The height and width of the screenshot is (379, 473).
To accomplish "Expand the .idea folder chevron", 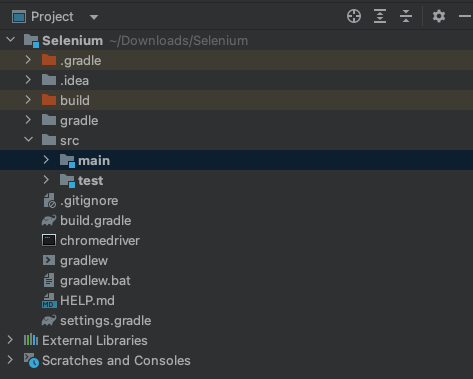I will click(x=28, y=80).
